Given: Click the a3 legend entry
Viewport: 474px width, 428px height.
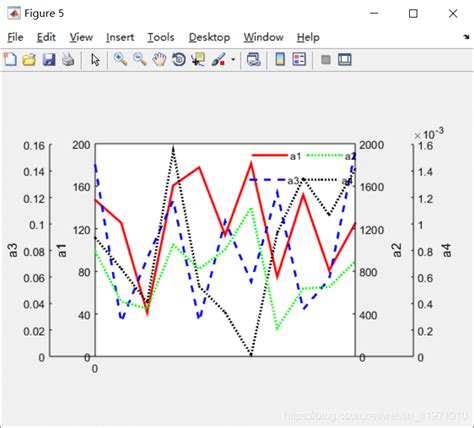Looking at the screenshot, I should pyautogui.click(x=274, y=180).
